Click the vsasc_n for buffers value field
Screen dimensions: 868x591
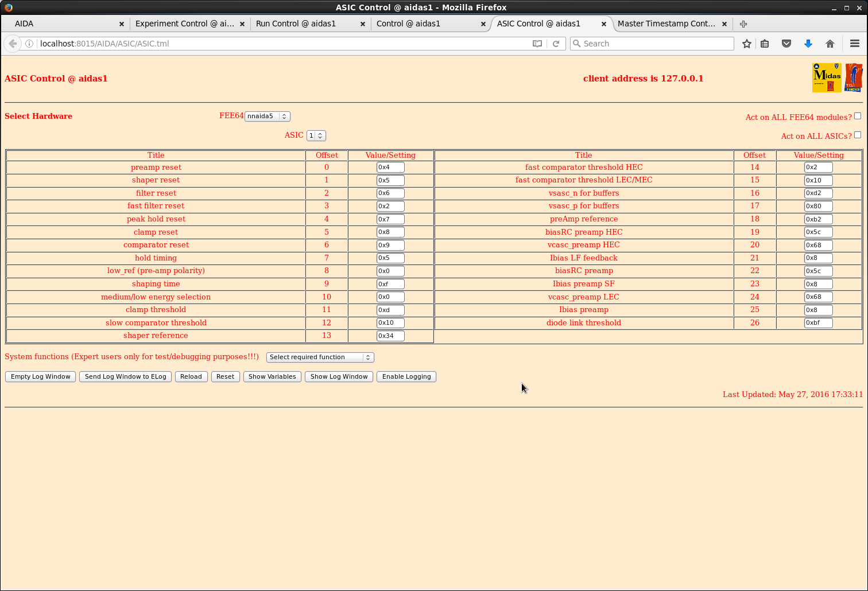pos(818,193)
